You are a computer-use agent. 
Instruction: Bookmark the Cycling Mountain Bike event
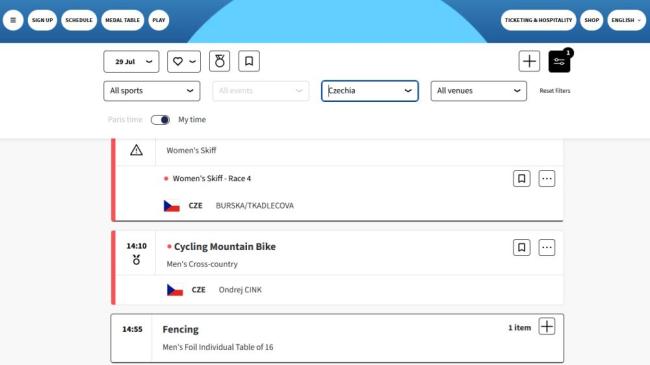pyautogui.click(x=521, y=248)
